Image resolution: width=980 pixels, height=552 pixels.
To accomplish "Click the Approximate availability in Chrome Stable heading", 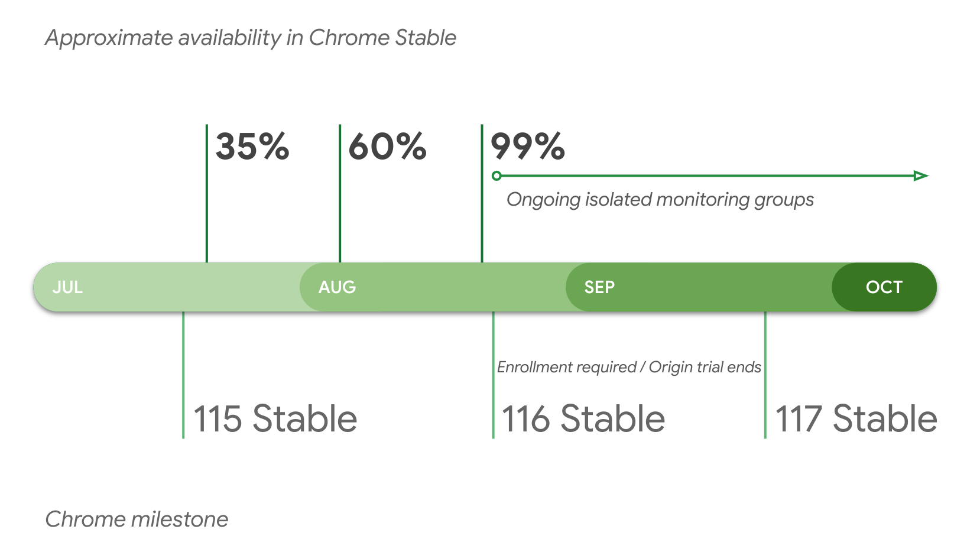I will 251,38.
